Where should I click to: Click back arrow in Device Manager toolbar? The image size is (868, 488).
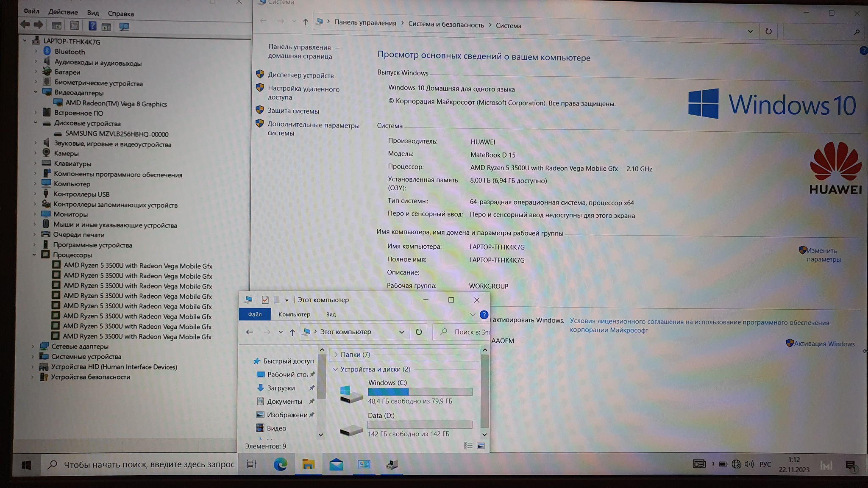pos(25,25)
